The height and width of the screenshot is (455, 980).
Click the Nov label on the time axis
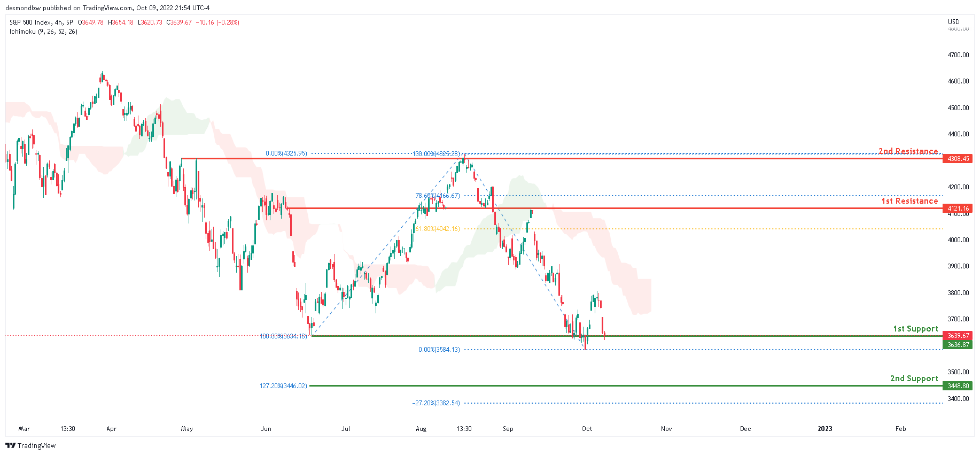666,429
